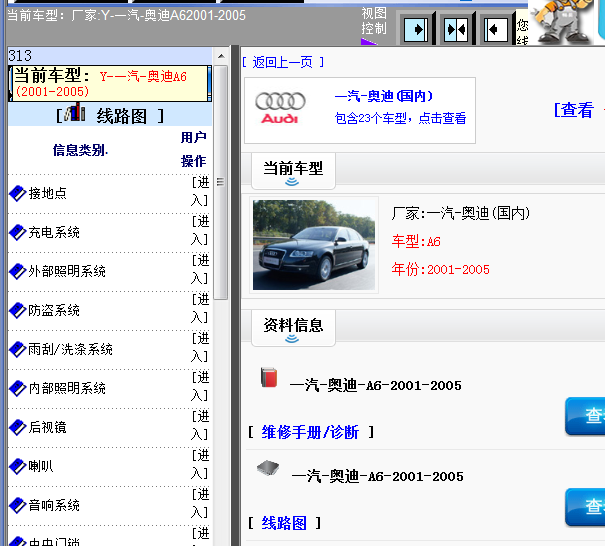
Task: Open the 线路图 link in 资料信息
Action: (x=284, y=523)
